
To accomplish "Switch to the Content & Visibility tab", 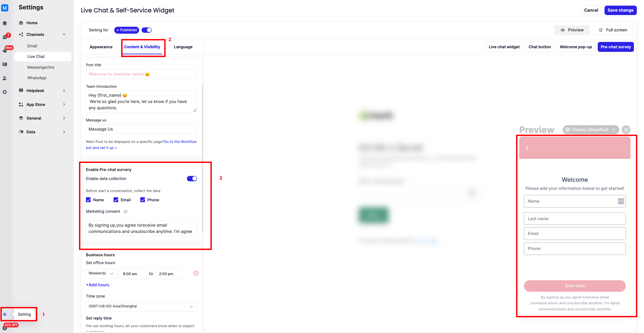I will [142, 47].
